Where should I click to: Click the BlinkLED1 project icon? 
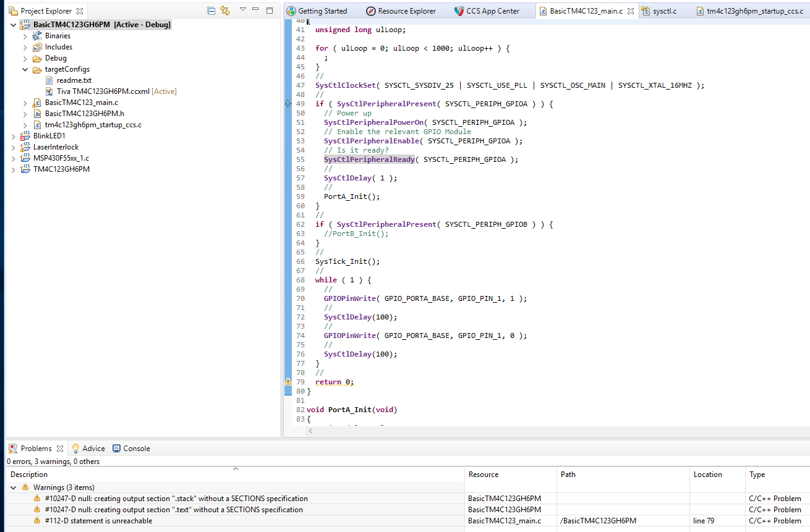[x=25, y=136]
